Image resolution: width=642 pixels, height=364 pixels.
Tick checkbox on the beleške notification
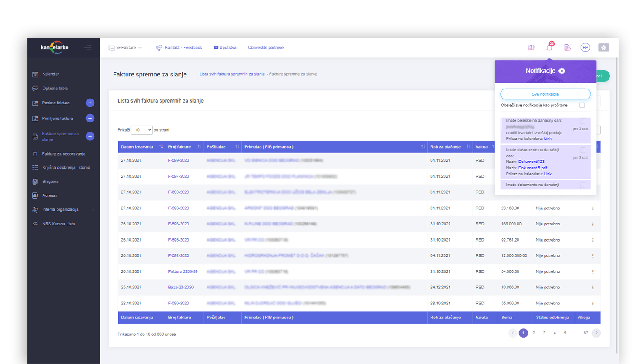[x=582, y=121]
